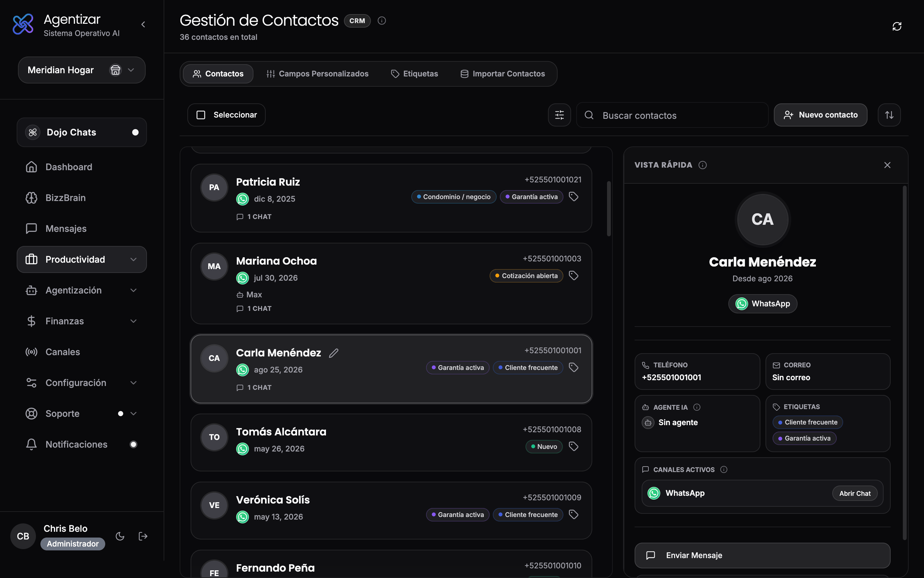
Task: Click the Correo envelope icon
Action: tap(776, 365)
